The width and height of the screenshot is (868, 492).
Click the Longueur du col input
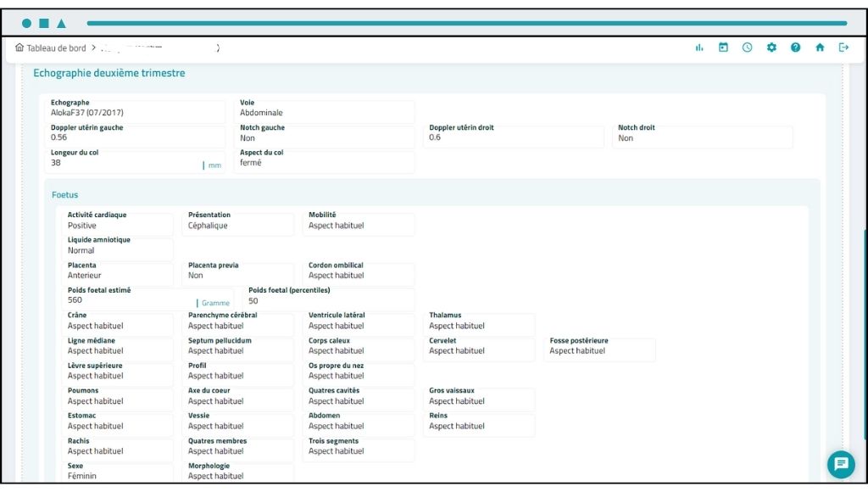pyautogui.click(x=123, y=163)
